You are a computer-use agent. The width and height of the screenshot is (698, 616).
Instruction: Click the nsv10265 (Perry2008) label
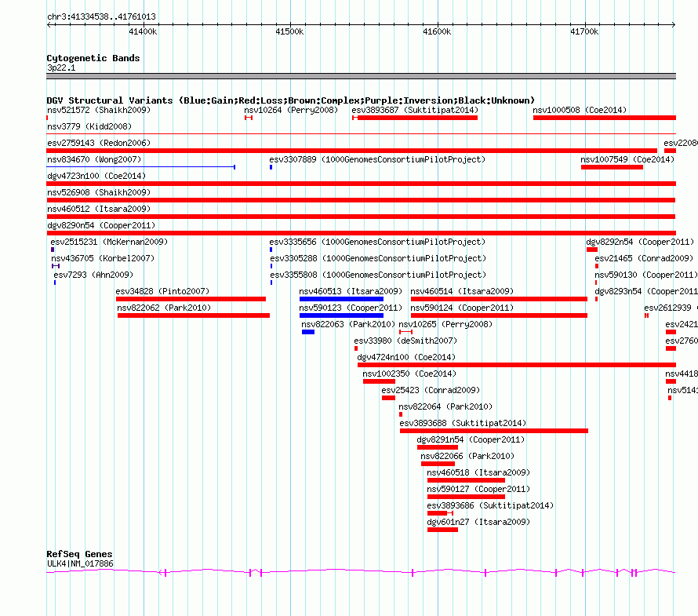click(445, 324)
